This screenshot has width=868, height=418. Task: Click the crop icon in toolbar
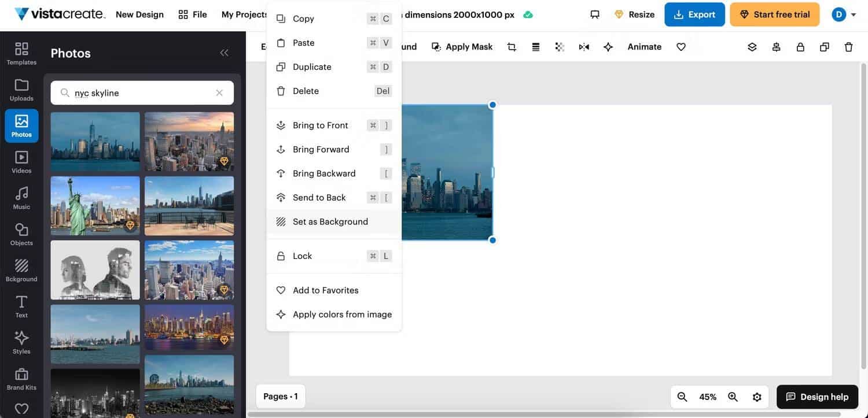point(512,47)
